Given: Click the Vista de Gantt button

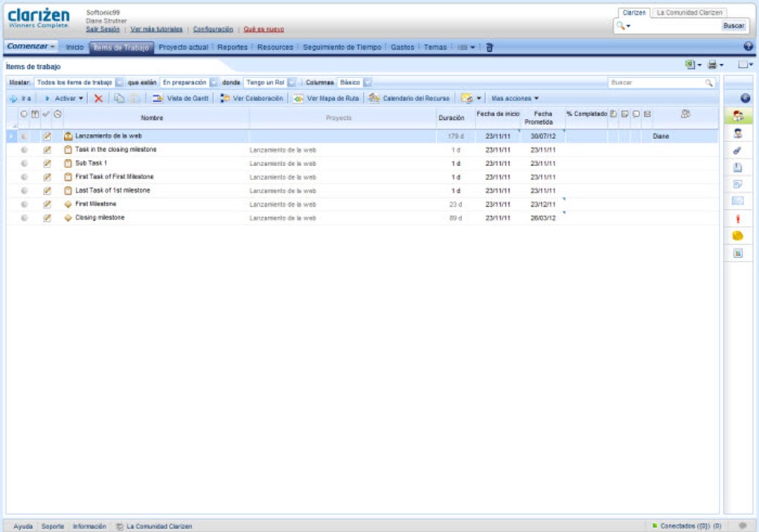Looking at the screenshot, I should [181, 98].
